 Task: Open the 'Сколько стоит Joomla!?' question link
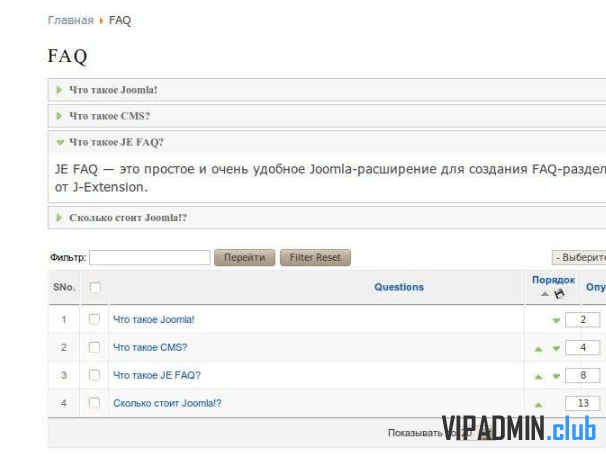coord(167,403)
